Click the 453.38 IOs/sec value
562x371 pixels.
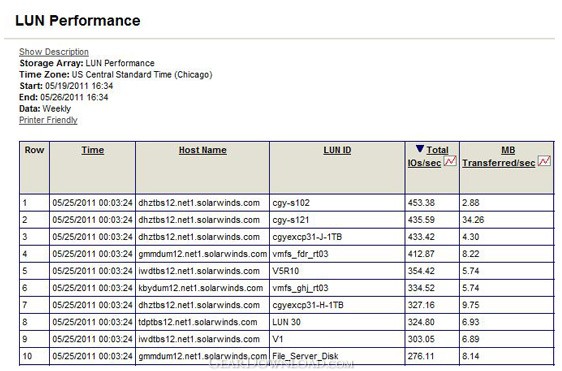click(421, 203)
